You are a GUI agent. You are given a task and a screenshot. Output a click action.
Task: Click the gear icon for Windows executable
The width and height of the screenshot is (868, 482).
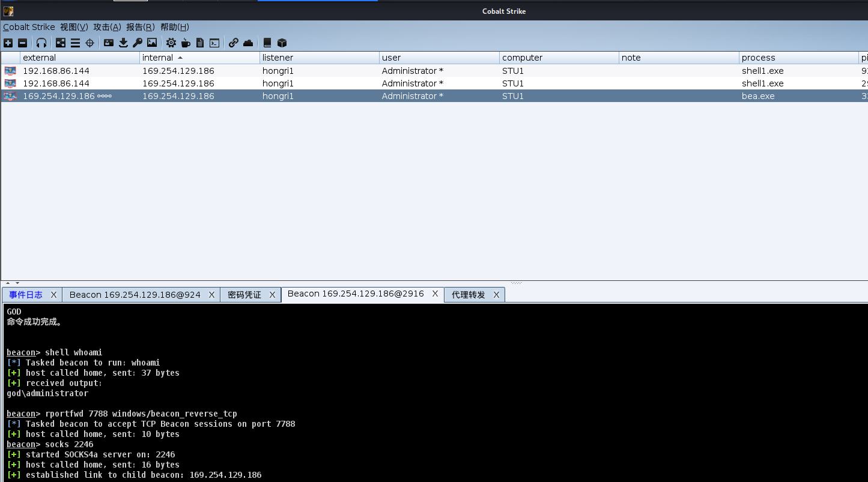(x=171, y=43)
